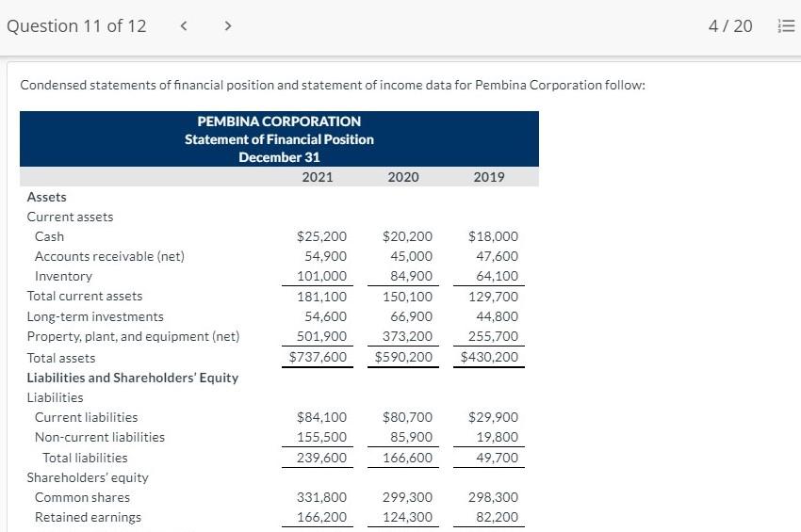Go to the next question arrow
Viewport: 801px width, 532px height.
pos(228,25)
